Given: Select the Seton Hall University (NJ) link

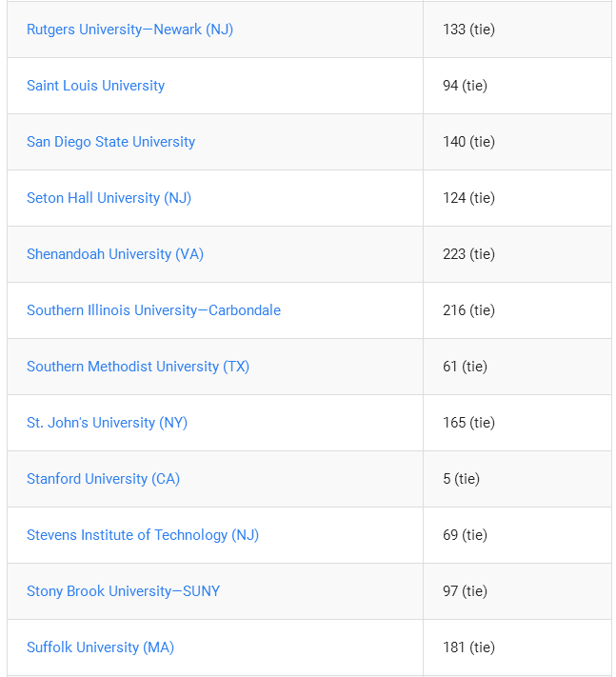Looking at the screenshot, I should (x=109, y=198).
